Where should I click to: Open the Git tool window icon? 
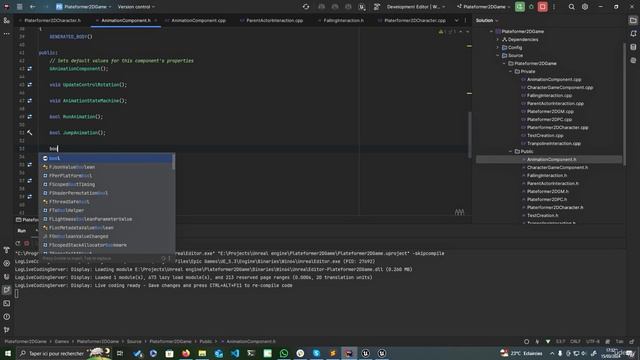[x=7, y=330]
